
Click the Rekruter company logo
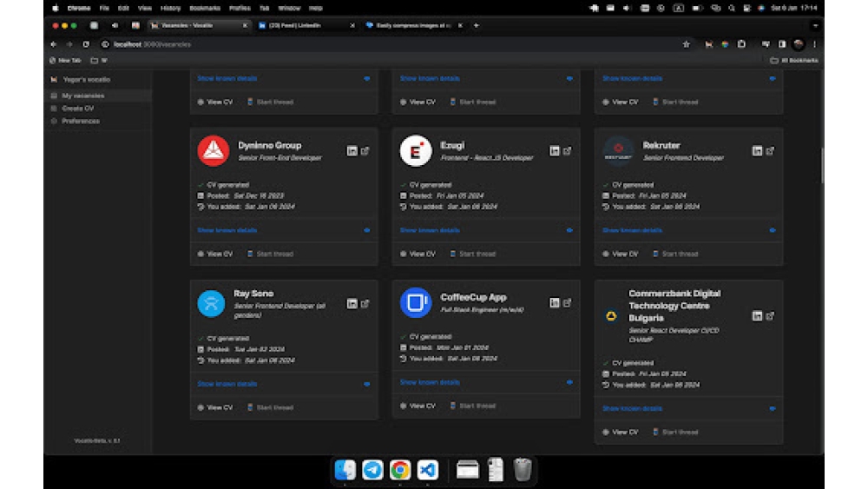coord(618,150)
